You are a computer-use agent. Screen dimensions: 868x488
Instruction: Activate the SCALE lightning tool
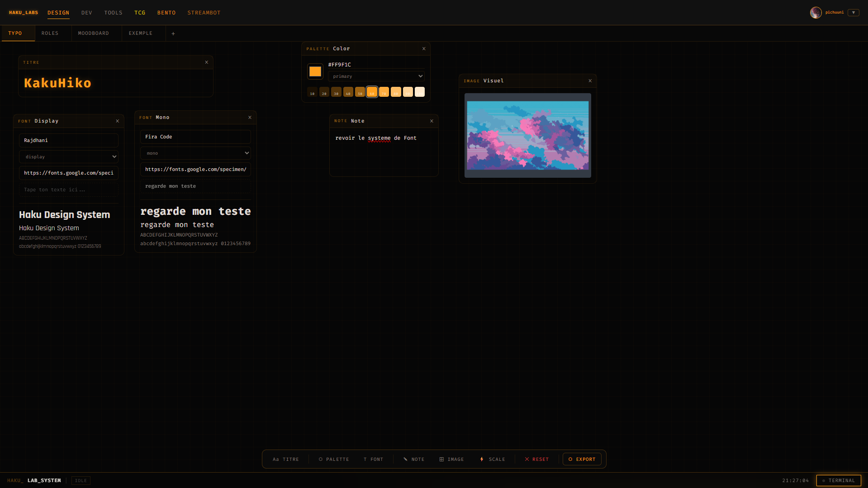coord(492,459)
